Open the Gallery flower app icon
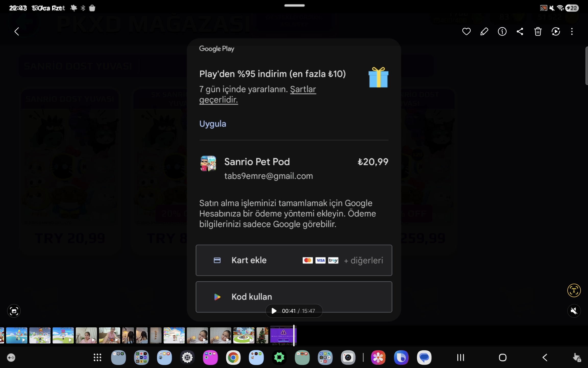588x368 pixels. (x=378, y=358)
